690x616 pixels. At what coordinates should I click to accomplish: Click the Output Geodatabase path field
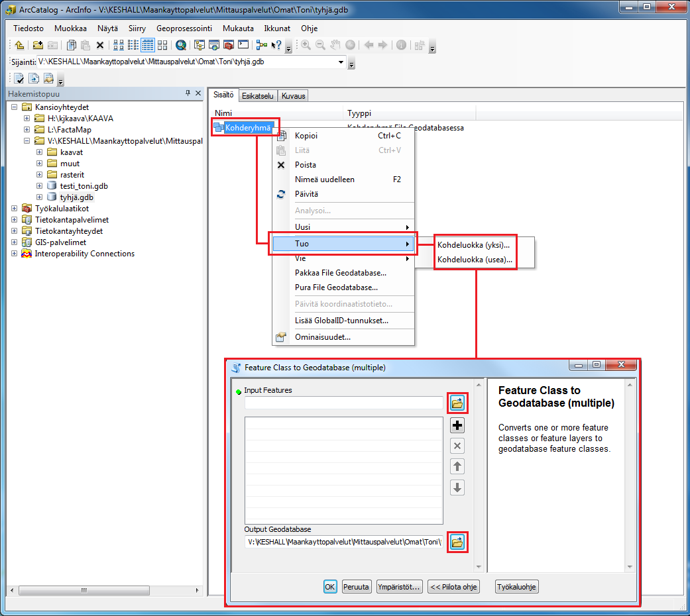(344, 542)
